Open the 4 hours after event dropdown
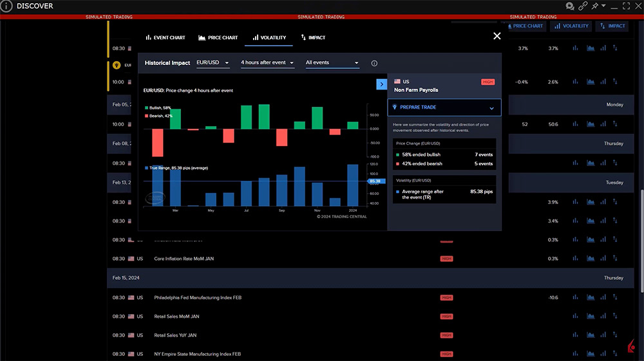Viewport: 644px width, 361px height. [267, 63]
